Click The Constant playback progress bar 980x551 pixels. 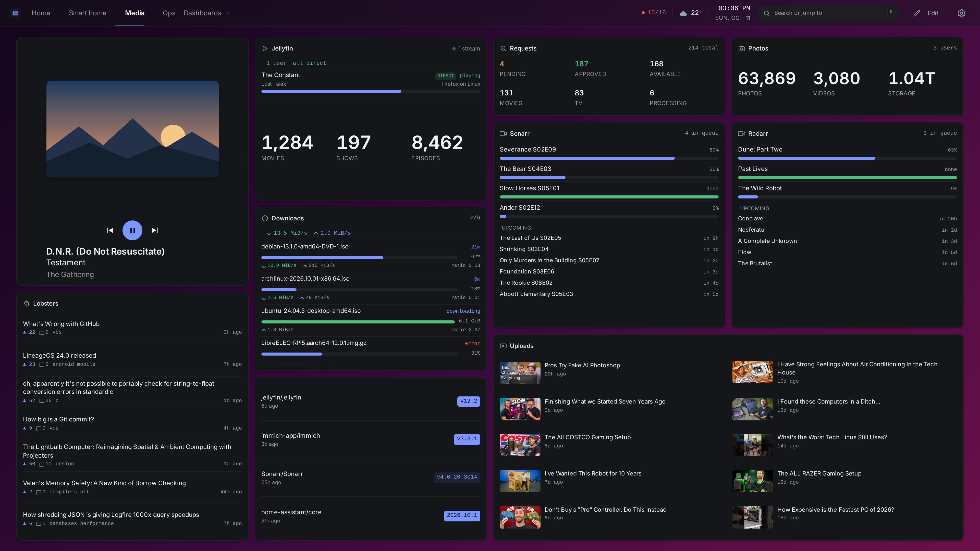371,91
